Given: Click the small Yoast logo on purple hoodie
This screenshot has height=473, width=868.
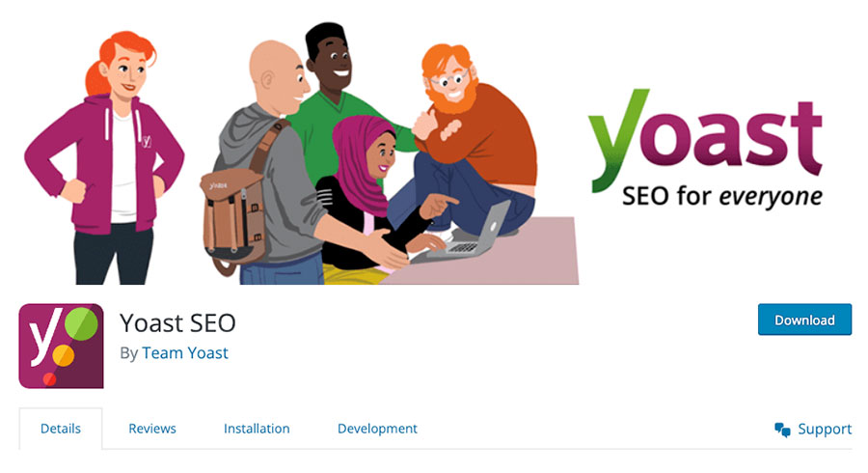Looking at the screenshot, I should click(x=147, y=141).
